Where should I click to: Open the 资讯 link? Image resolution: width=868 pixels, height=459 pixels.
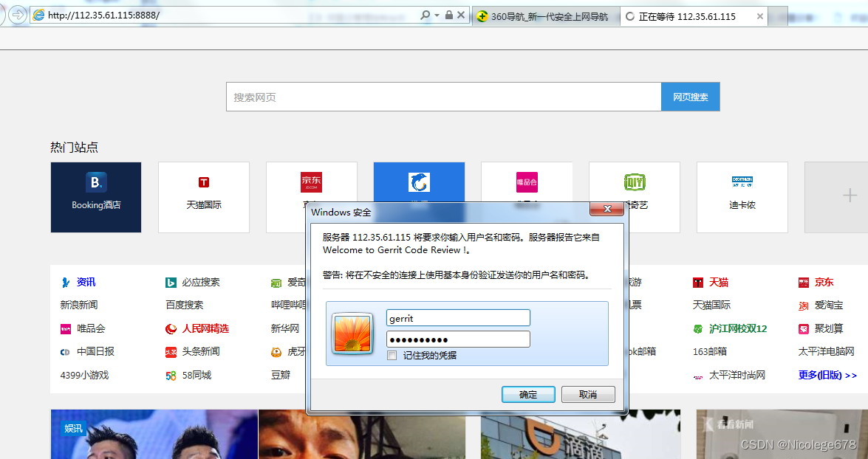click(86, 282)
